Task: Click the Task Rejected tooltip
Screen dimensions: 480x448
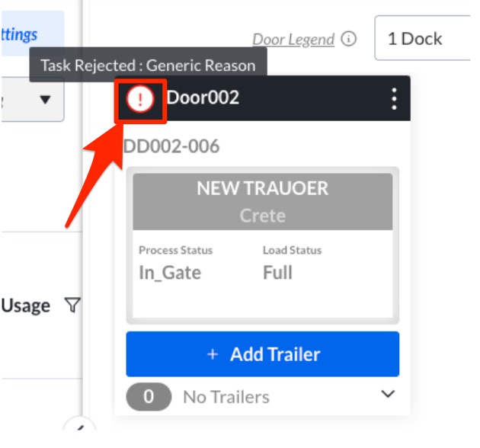Action: (x=148, y=66)
